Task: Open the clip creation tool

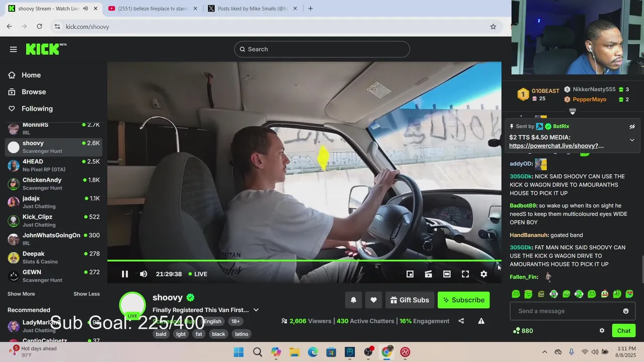Action: (428, 274)
